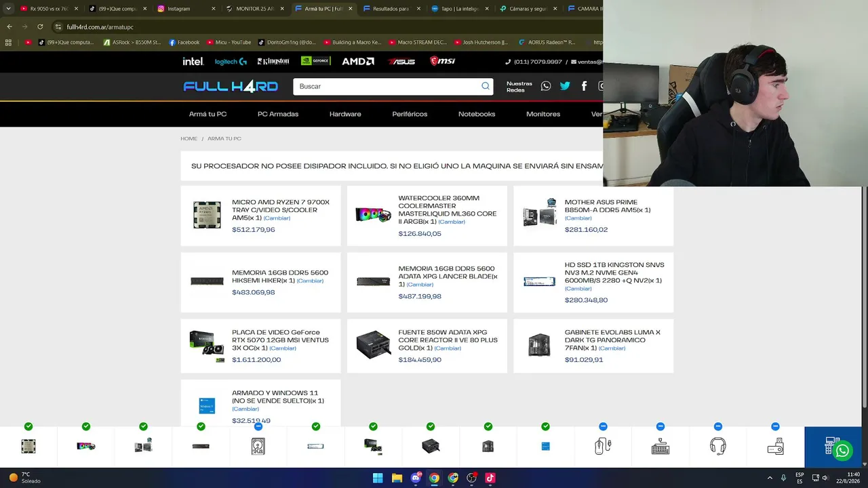868x488 pixels.
Task: Open the ASRock B550M bookmark
Action: pyautogui.click(x=132, y=42)
